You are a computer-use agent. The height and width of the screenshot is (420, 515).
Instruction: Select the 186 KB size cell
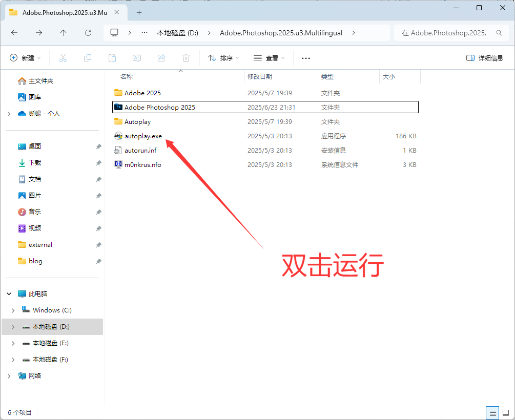[406, 136]
